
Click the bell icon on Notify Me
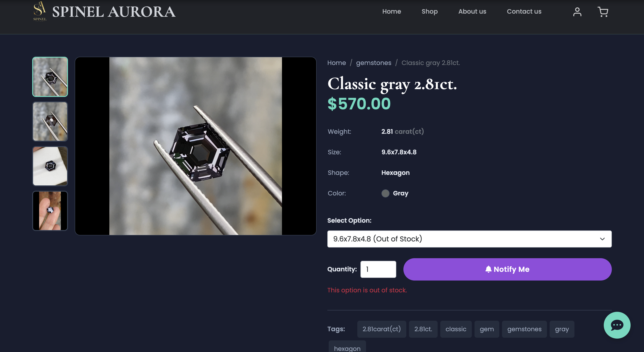tap(488, 269)
